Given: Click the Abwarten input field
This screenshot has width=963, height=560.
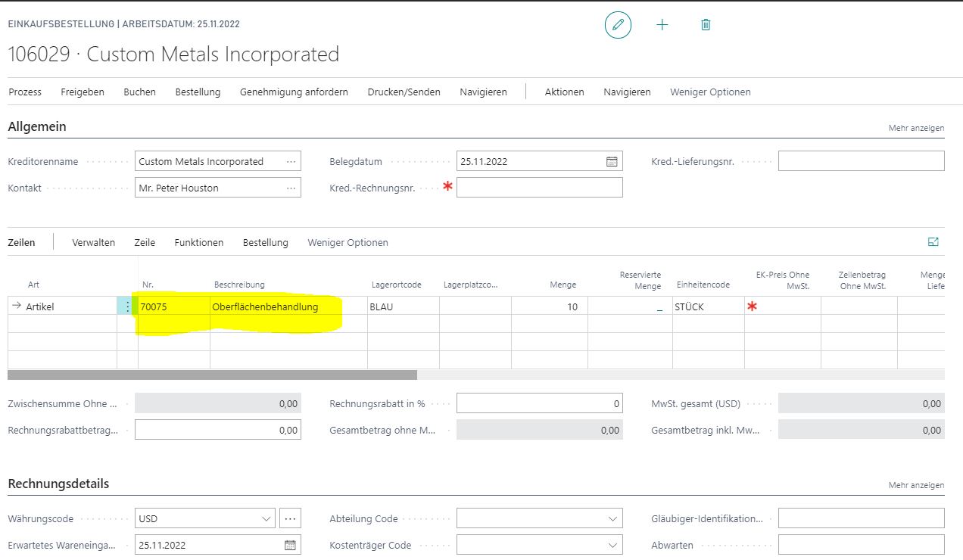Looking at the screenshot, I should (x=862, y=544).
